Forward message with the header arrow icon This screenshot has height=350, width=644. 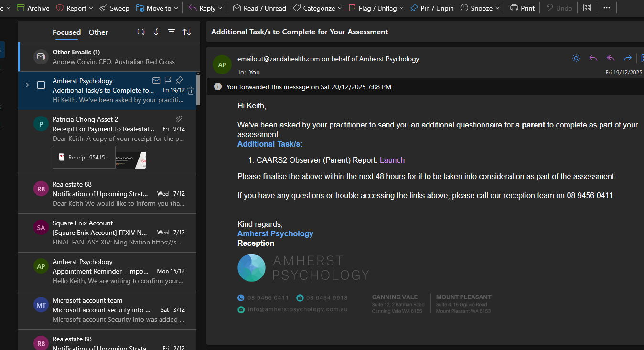tap(627, 58)
